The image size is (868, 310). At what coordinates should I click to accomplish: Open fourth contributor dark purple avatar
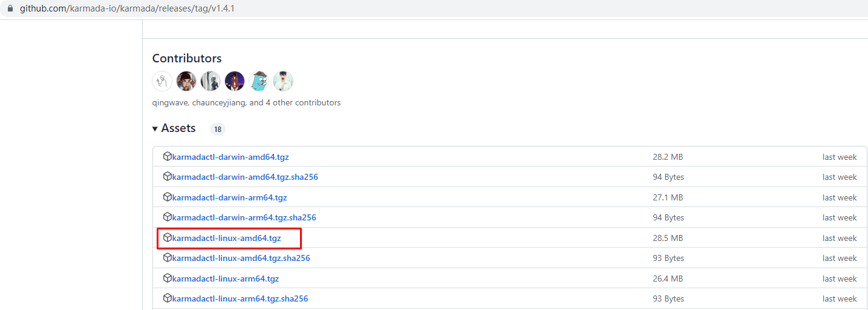[x=235, y=81]
